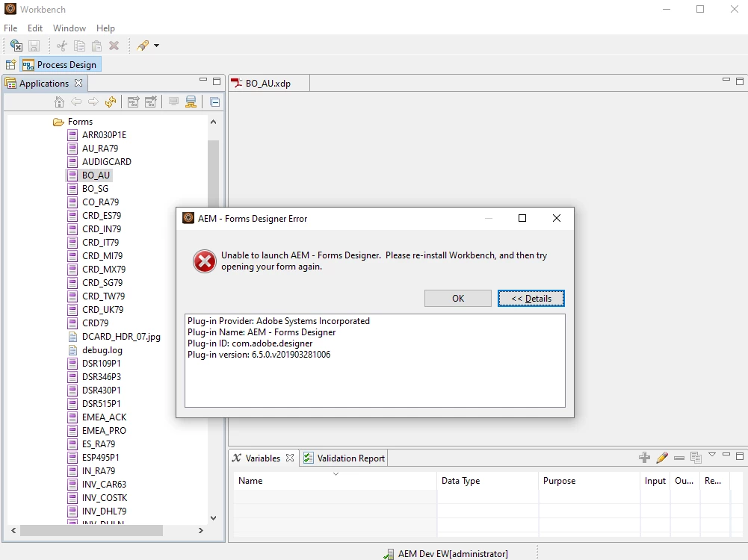
Task: Click the Collapse All icon in Applications view
Action: [x=214, y=102]
